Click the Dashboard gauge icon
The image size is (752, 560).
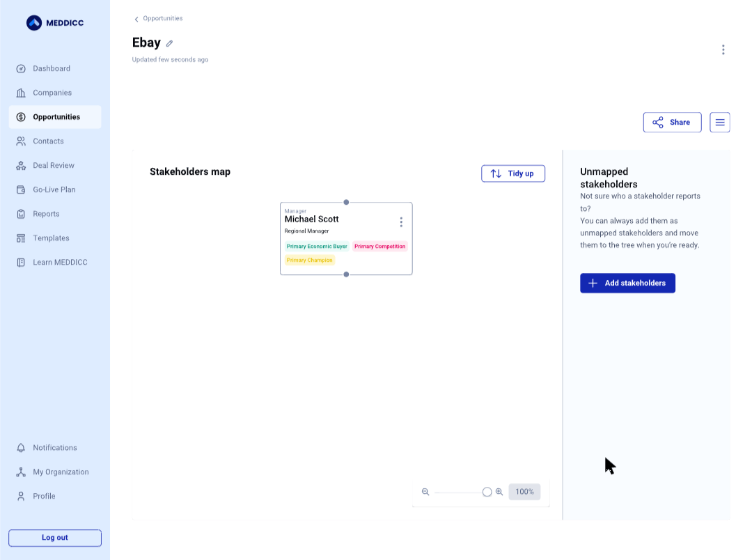pyautogui.click(x=21, y=69)
